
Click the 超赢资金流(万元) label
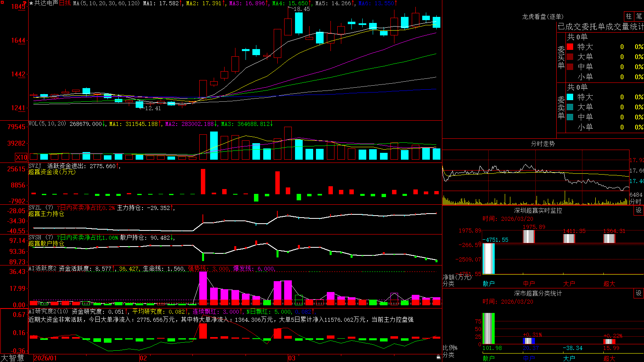pos(52,172)
